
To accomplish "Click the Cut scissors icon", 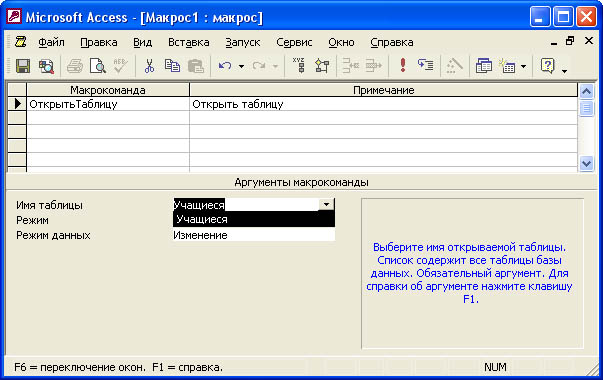I will pyautogui.click(x=149, y=66).
